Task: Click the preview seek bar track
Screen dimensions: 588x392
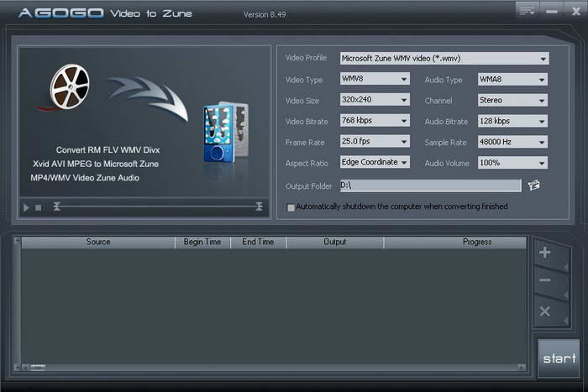Action: tap(158, 206)
